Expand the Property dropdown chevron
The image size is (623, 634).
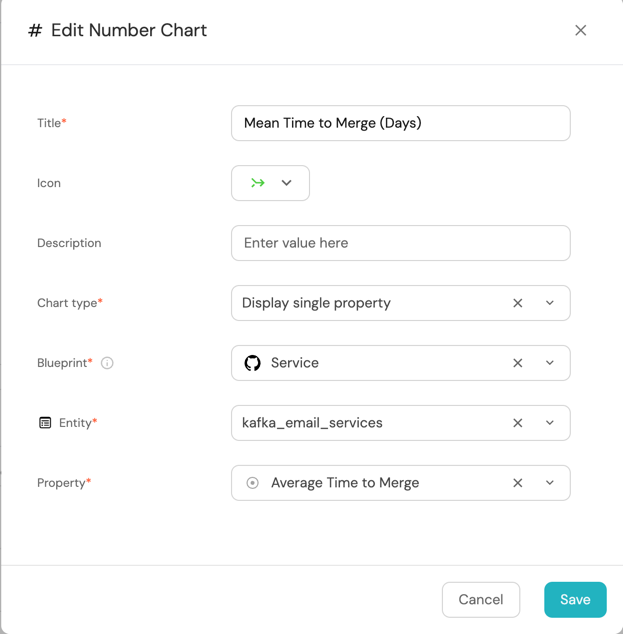coord(550,483)
